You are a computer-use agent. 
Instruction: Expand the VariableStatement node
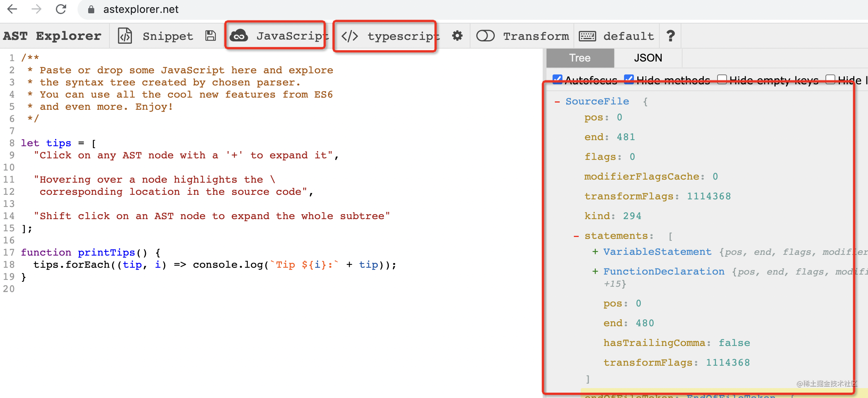click(x=595, y=252)
